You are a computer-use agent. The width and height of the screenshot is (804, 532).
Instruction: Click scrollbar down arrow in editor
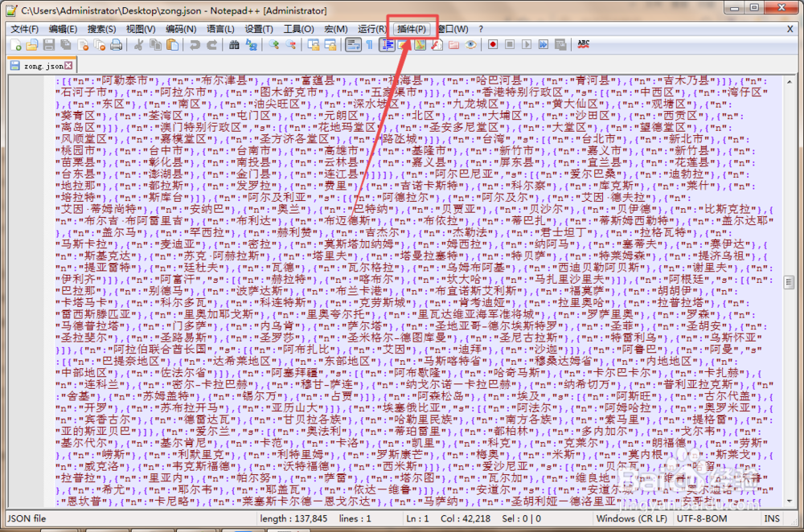pyautogui.click(x=790, y=501)
